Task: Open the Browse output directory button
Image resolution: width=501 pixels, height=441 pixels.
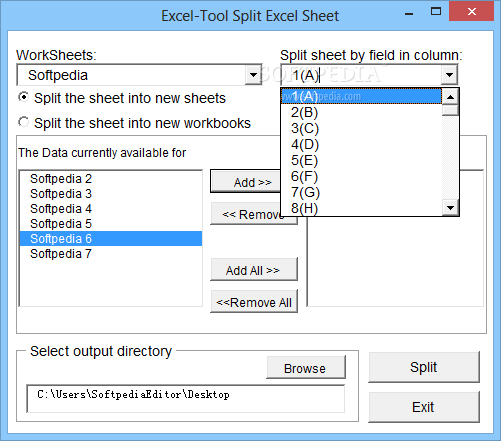Action: click(306, 367)
